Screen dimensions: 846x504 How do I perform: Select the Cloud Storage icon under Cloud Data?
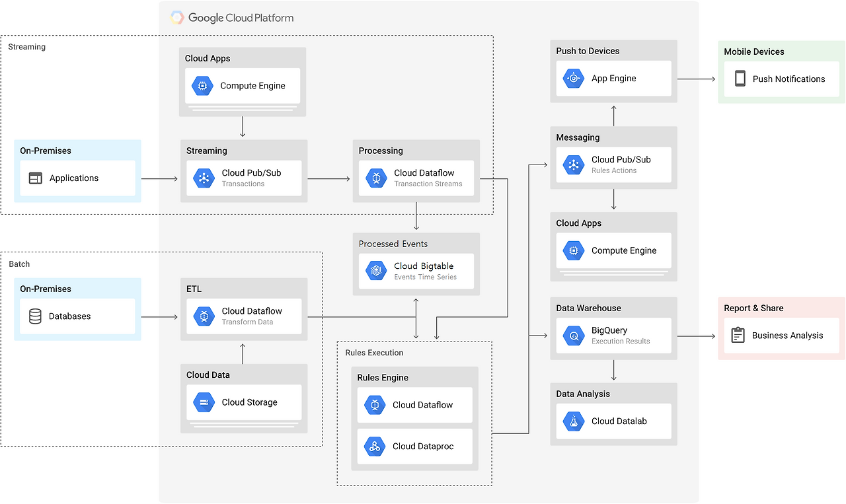click(x=202, y=402)
